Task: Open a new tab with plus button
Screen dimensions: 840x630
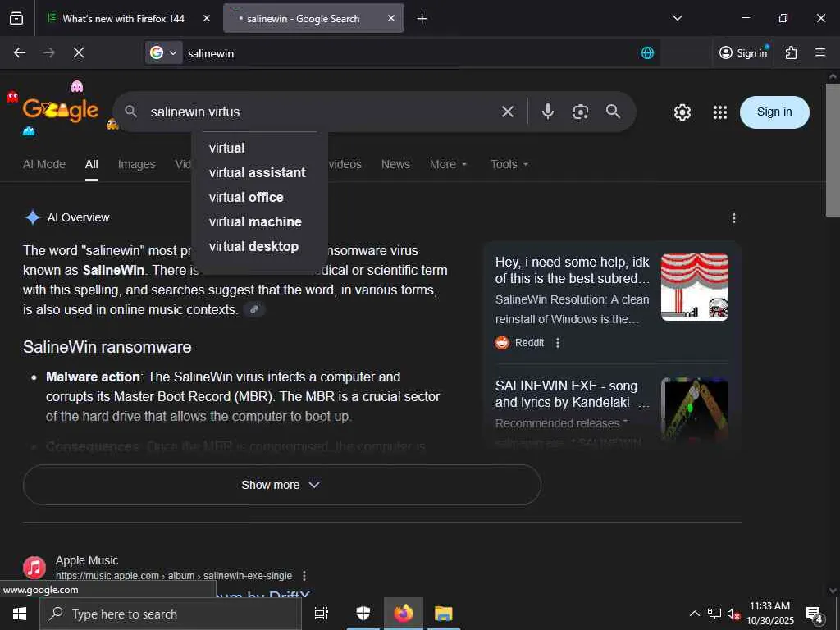Action: click(x=422, y=19)
